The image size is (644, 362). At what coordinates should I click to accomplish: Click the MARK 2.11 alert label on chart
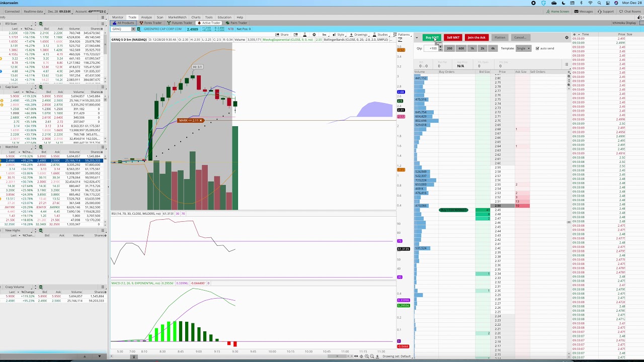pos(191,121)
